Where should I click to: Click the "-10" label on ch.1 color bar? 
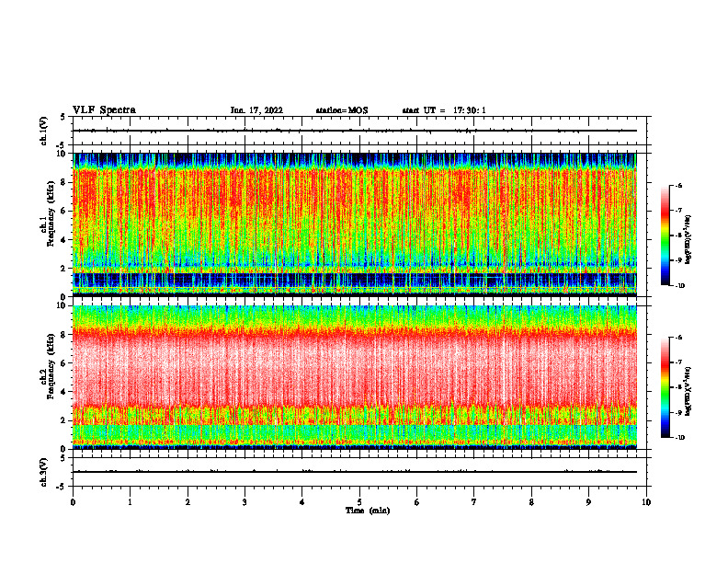pyautogui.click(x=679, y=286)
